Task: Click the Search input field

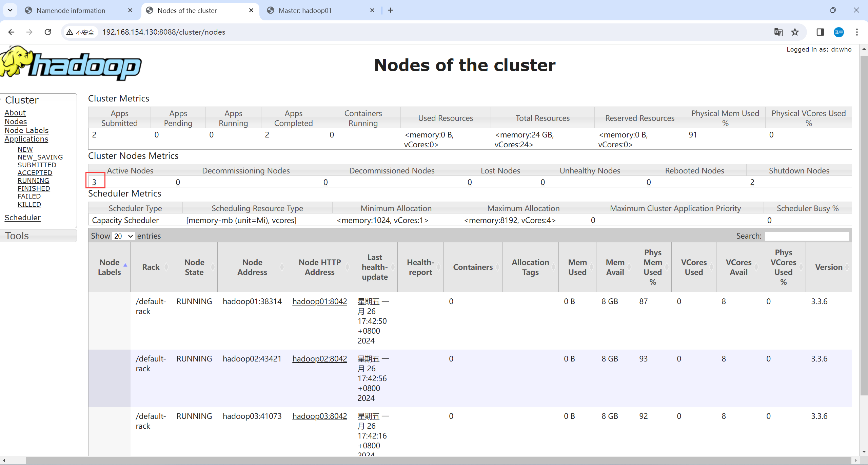Action: (x=807, y=236)
